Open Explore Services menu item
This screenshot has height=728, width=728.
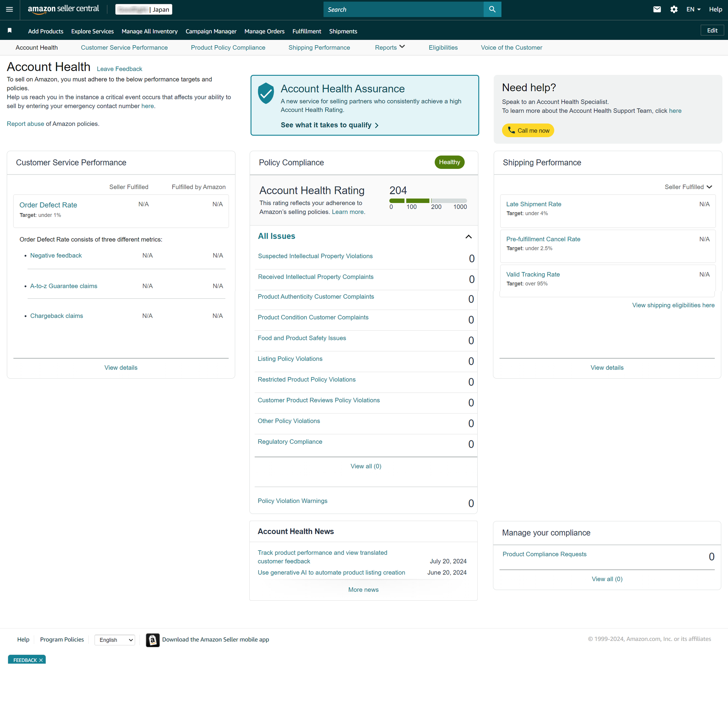point(92,31)
